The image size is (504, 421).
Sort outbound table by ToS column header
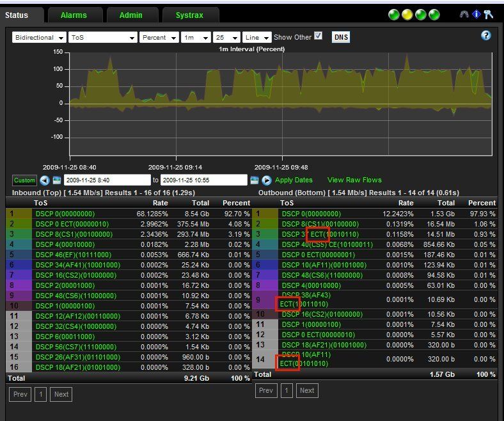[287, 203]
